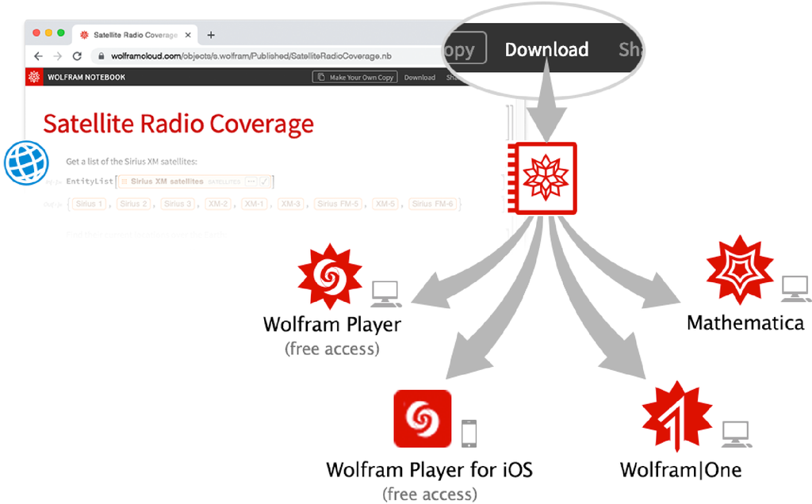
Task: Click Download in the notebook header bar
Action: click(x=419, y=77)
